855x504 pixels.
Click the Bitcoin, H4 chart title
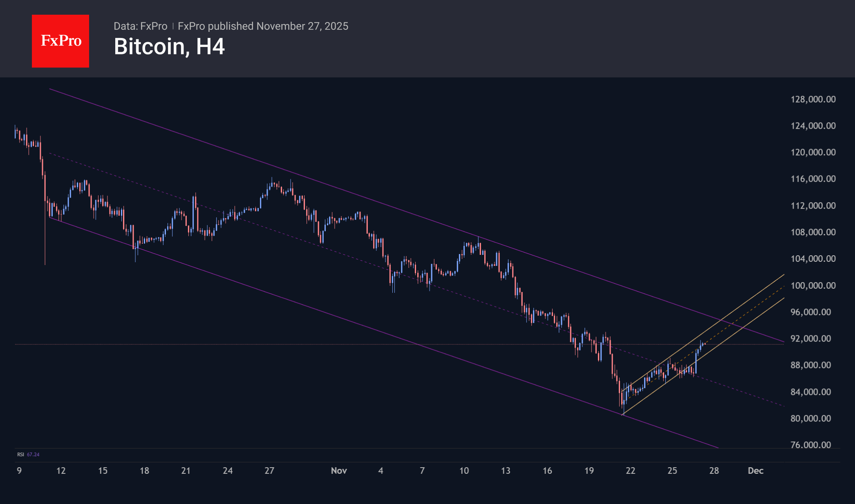[169, 47]
